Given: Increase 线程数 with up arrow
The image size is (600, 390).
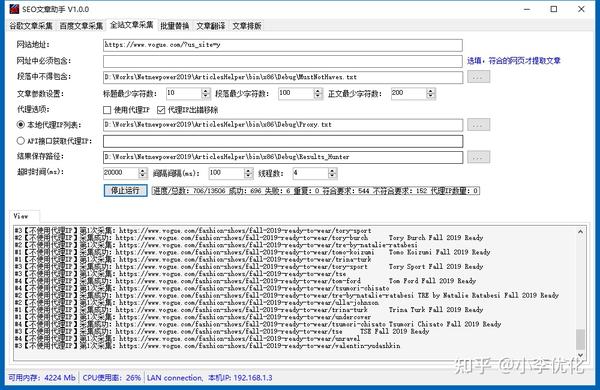Looking at the screenshot, I should point(332,171).
